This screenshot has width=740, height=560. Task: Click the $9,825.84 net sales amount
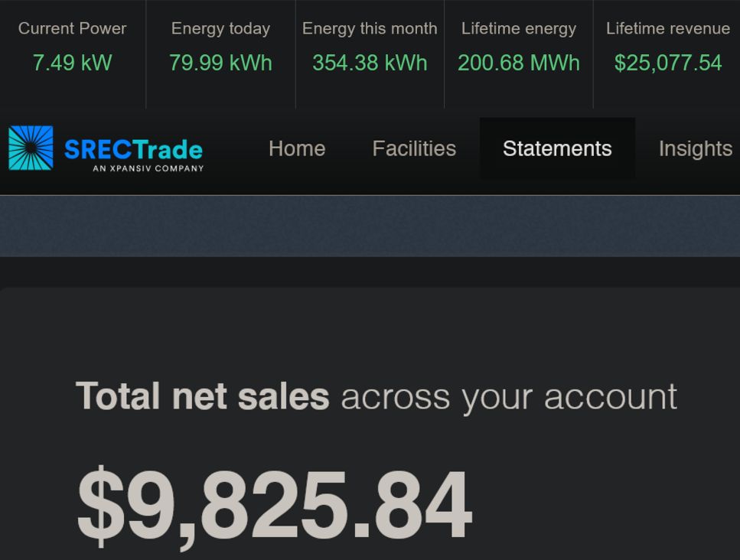274,505
